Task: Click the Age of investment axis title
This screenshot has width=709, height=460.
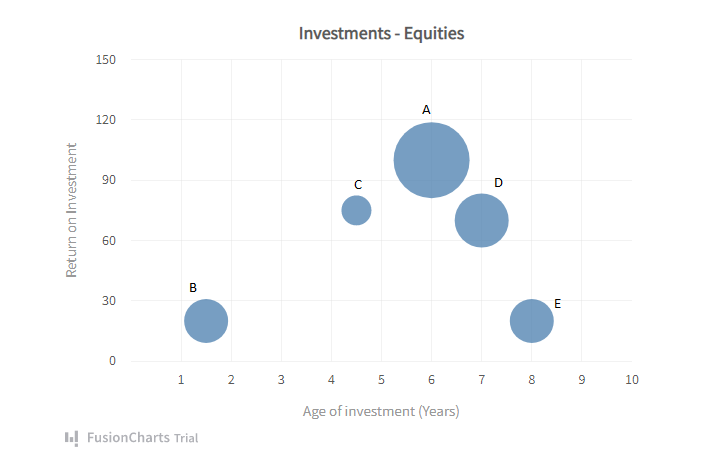Action: 381,411
